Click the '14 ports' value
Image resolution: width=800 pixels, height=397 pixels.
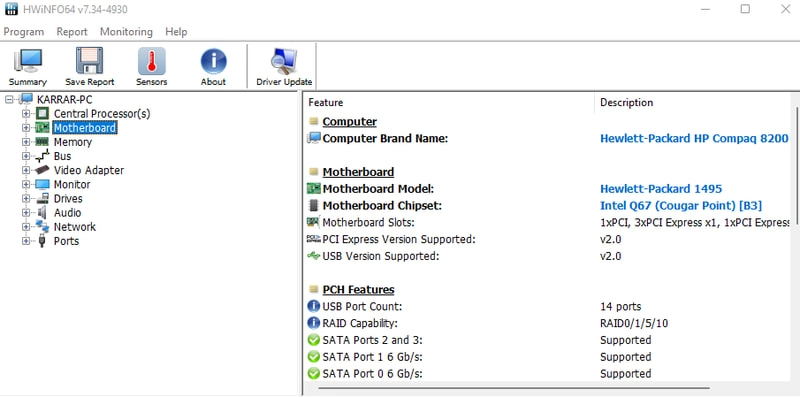point(620,307)
